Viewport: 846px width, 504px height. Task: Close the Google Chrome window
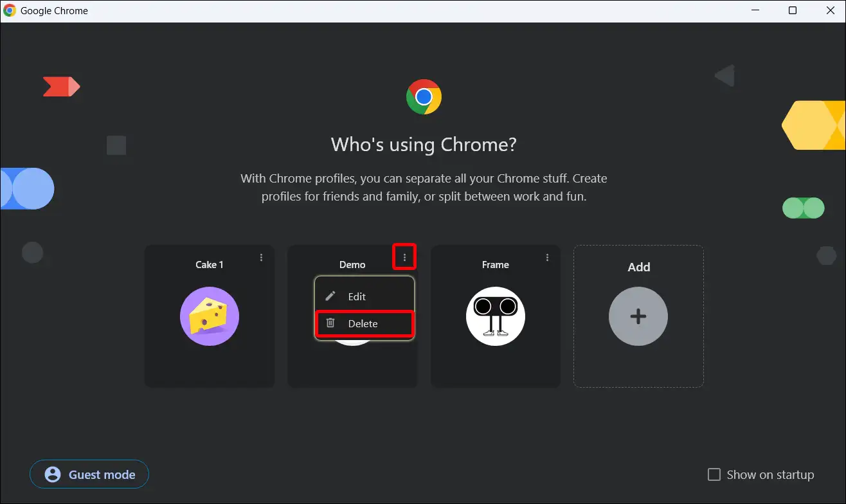(829, 11)
